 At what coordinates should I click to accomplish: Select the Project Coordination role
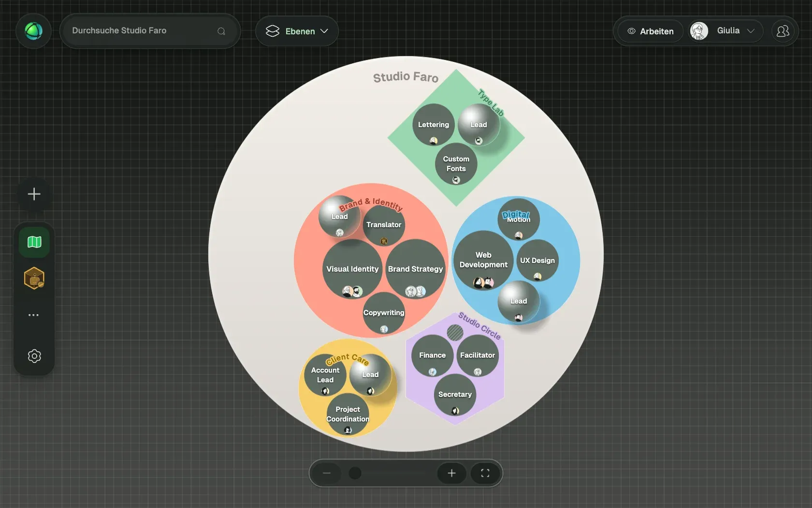pos(348,414)
